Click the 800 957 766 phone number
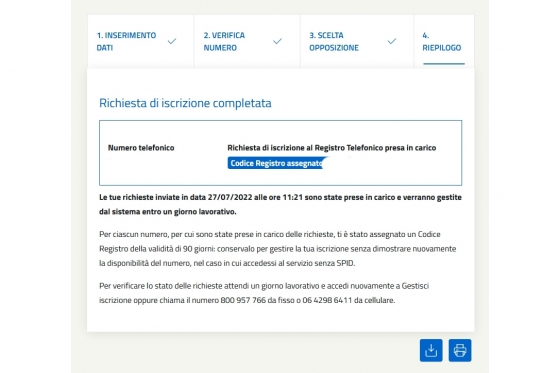The image size is (560, 373). coord(243,300)
